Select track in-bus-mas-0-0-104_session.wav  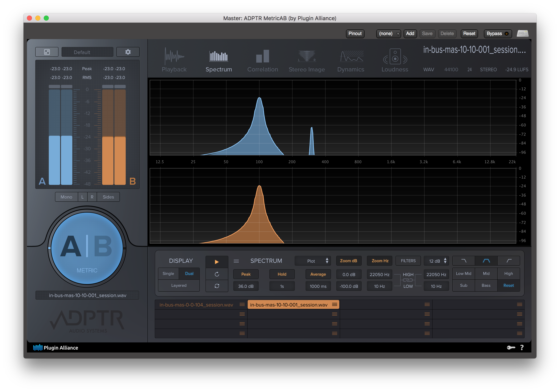point(196,305)
